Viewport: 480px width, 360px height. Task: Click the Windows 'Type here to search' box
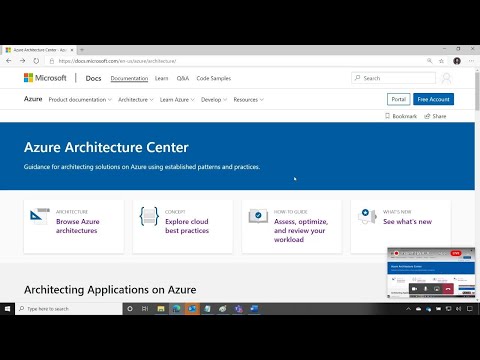click(69, 309)
